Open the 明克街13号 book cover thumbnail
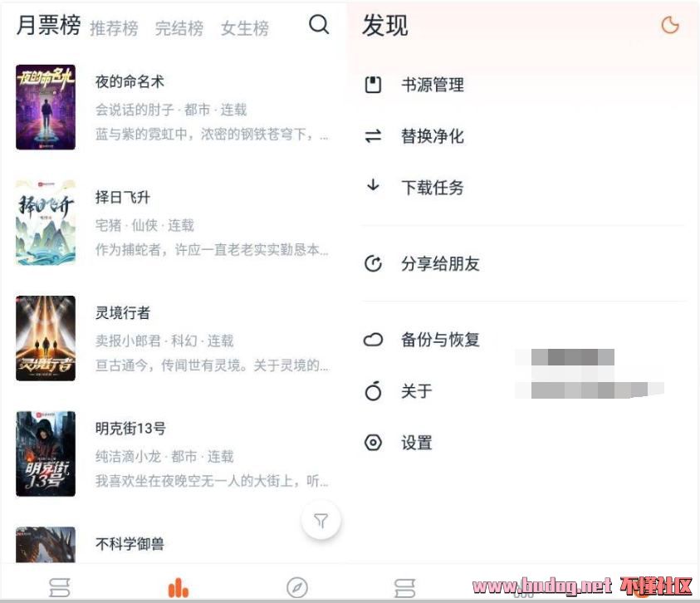 46,453
